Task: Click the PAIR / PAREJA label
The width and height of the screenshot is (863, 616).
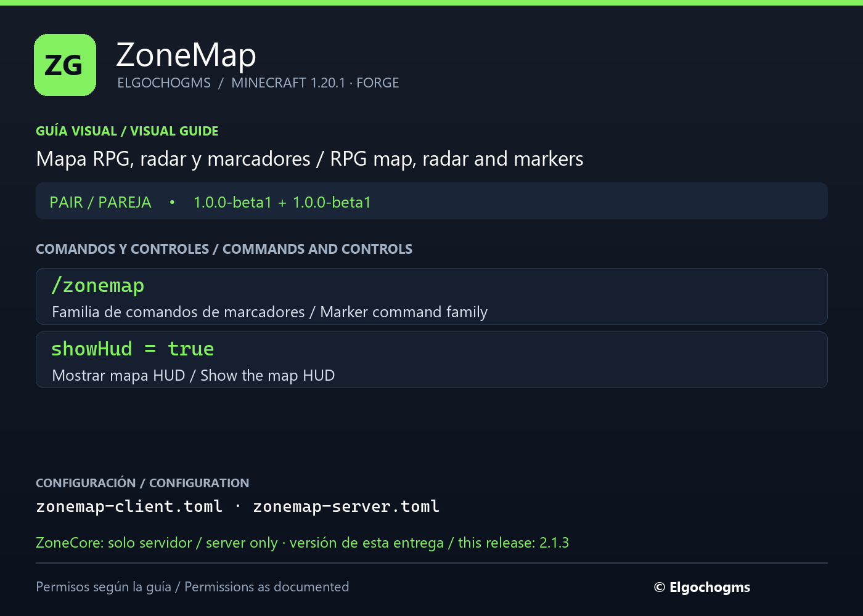Action: (x=100, y=202)
